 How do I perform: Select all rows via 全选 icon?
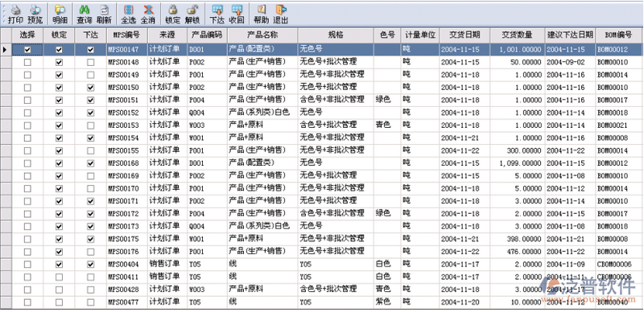[129, 14]
